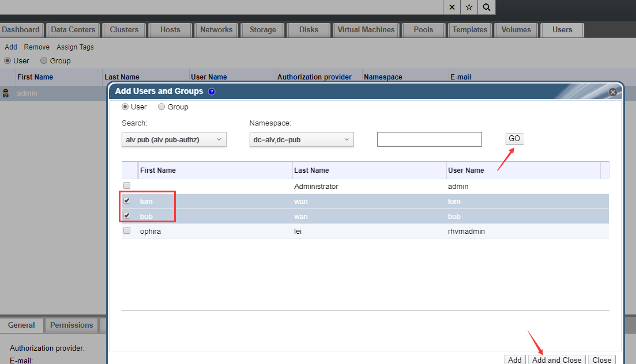Click the GO button
Image resolution: width=636 pixels, height=364 pixels.
(514, 139)
